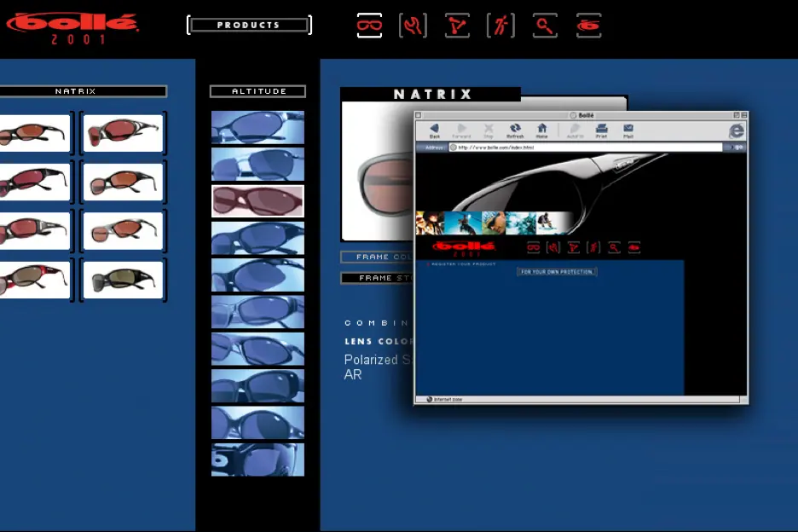Click the FRAME ST option bar
This screenshot has width=798, height=532.
[377, 278]
